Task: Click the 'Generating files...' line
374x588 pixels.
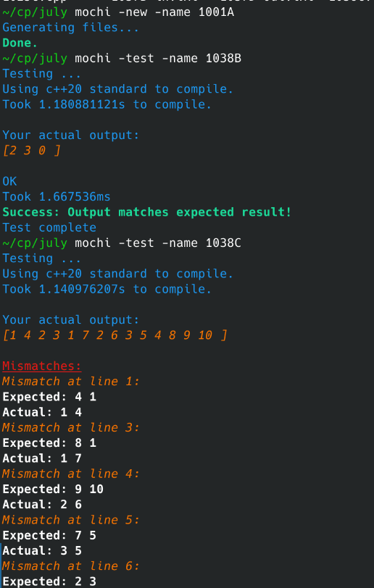Action: click(70, 28)
